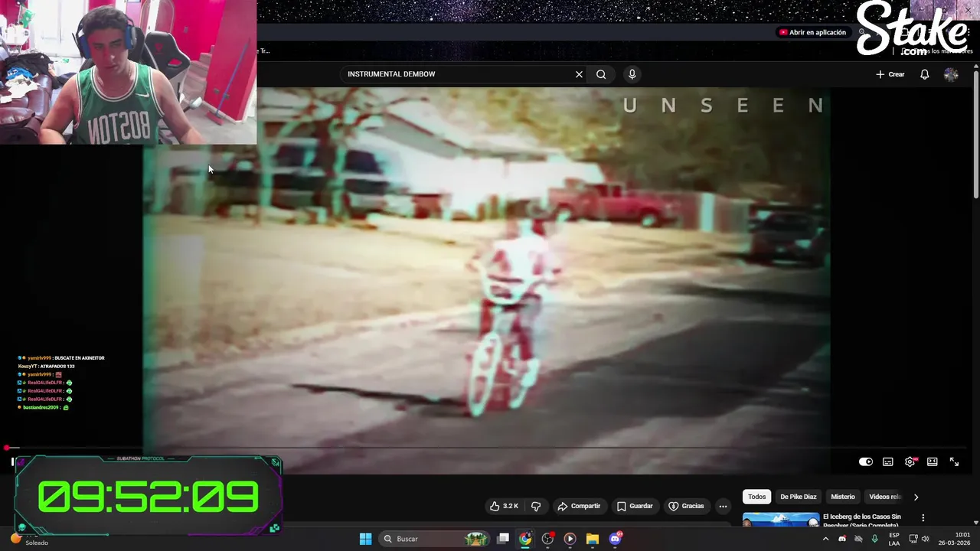Toggle the autoplay switch in the player

[865, 461]
